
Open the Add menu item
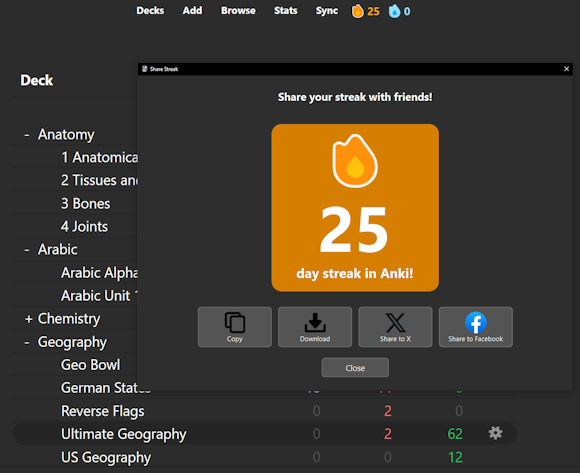click(x=192, y=11)
